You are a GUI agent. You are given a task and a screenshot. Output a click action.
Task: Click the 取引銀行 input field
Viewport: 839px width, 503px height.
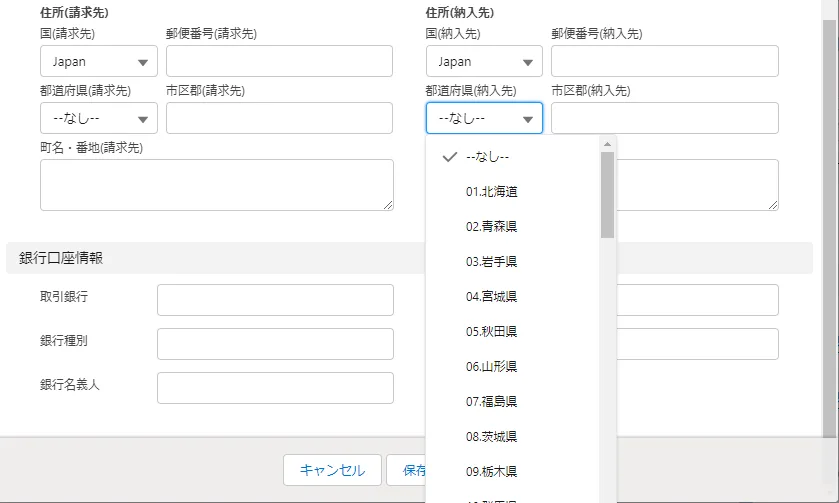click(x=275, y=300)
